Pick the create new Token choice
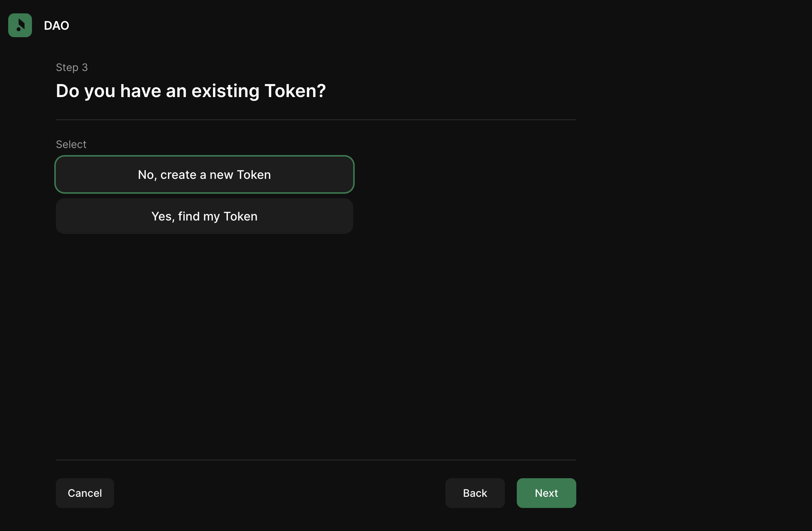The width and height of the screenshot is (812, 531). pyautogui.click(x=204, y=175)
